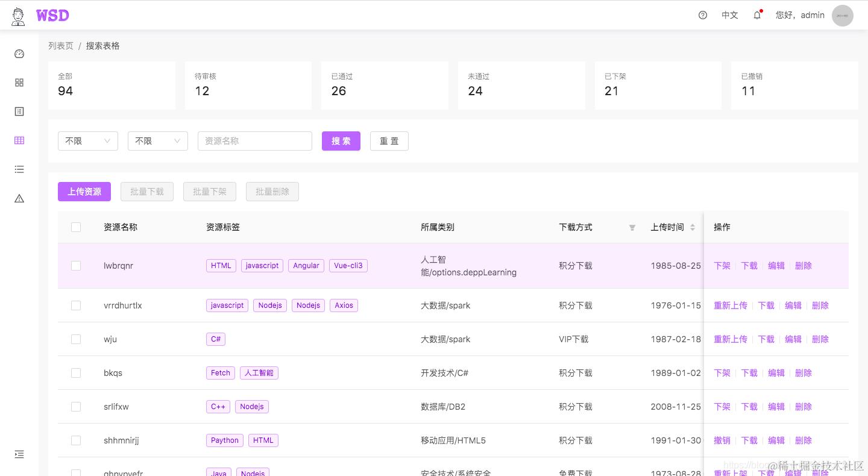Select the 已通过 status card

(385, 85)
